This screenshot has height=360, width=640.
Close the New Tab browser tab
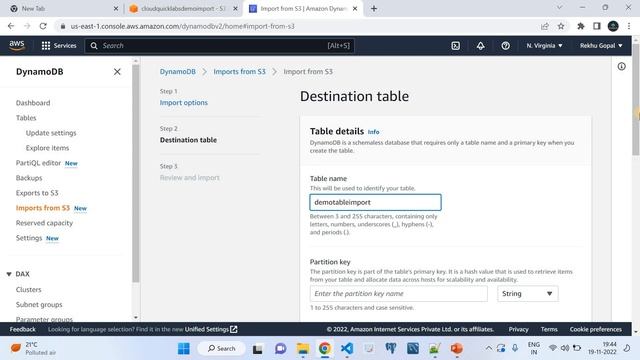pyautogui.click(x=116, y=9)
